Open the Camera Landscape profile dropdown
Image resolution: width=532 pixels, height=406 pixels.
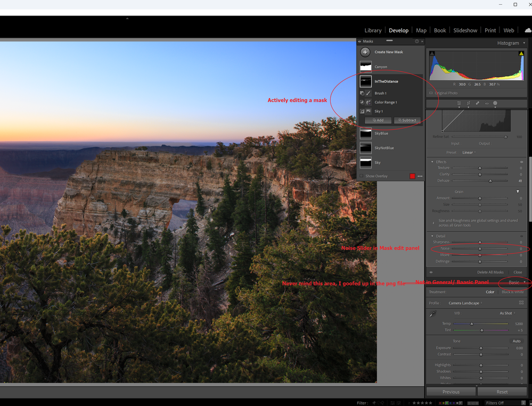(465, 303)
